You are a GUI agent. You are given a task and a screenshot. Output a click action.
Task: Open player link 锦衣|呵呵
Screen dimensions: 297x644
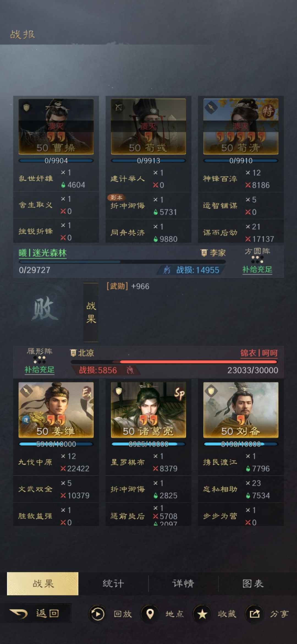[259, 353]
